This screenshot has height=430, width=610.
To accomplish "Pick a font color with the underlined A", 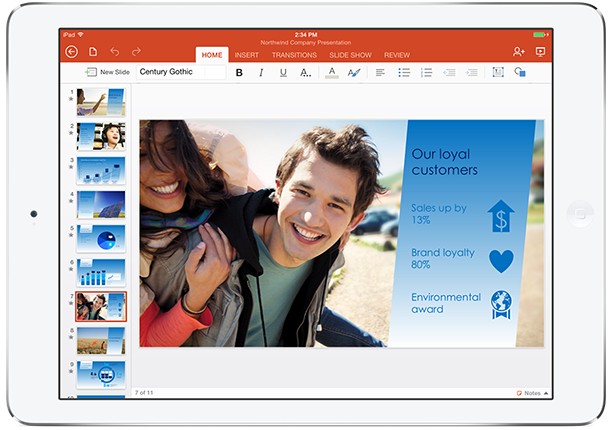I will pyautogui.click(x=332, y=72).
